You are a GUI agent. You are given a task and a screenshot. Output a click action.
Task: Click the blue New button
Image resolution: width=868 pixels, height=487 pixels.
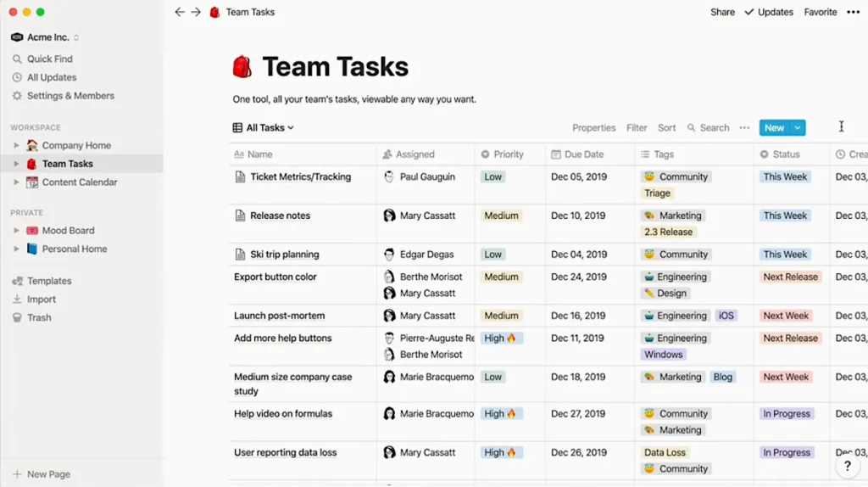pyautogui.click(x=774, y=128)
